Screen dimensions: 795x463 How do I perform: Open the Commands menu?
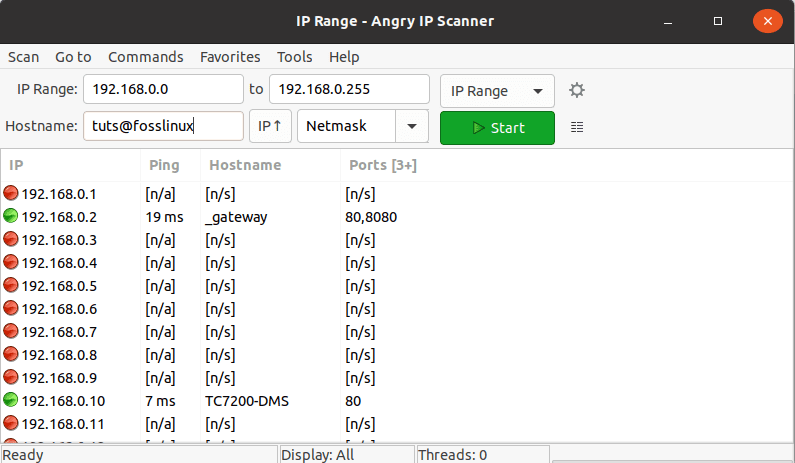pyautogui.click(x=146, y=57)
